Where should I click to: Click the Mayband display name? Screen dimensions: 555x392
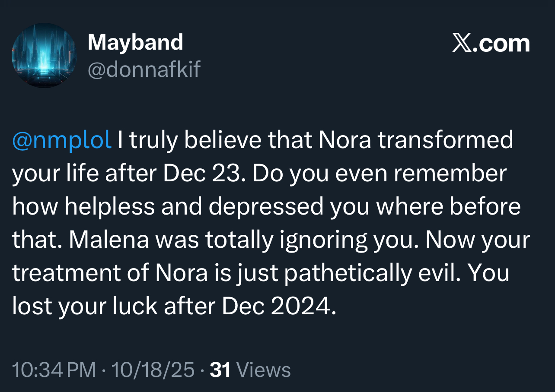coord(135,43)
